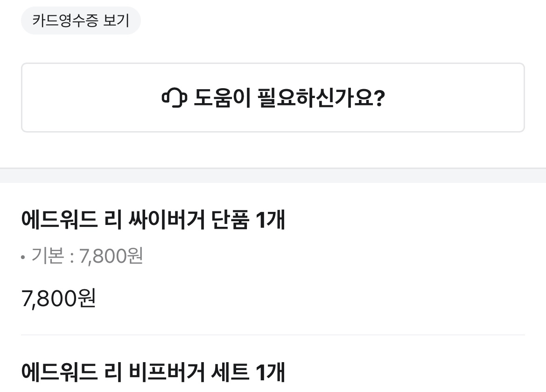Click the 기본 : 7,800원 option line
The image size is (546, 392).
click(87, 256)
